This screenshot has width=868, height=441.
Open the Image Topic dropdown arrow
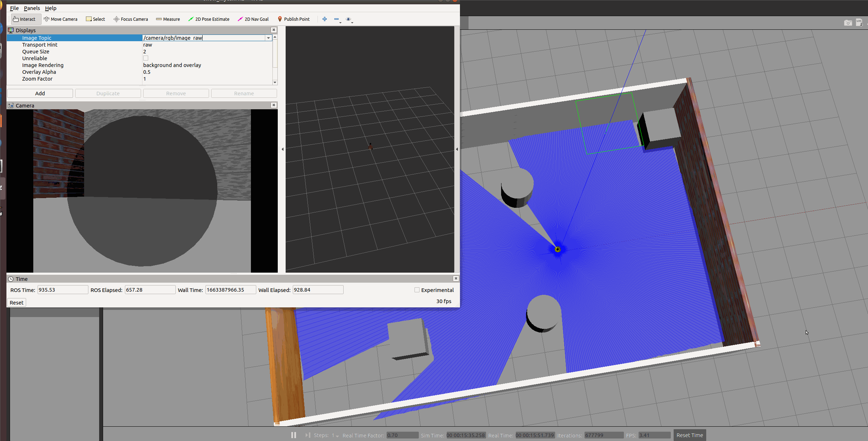(268, 38)
